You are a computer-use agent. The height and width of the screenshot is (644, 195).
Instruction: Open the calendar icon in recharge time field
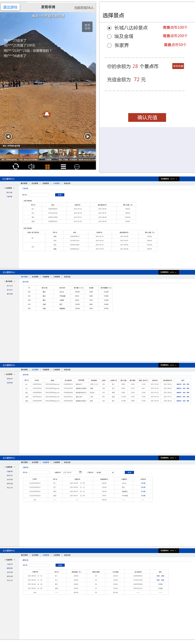coord(80,472)
